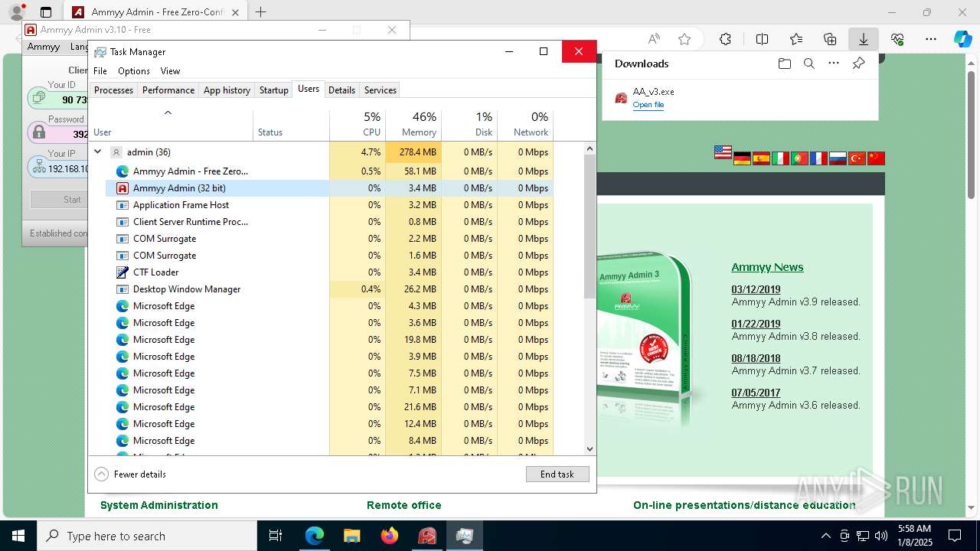
Task: Switch to the Services tab
Action: coord(381,90)
